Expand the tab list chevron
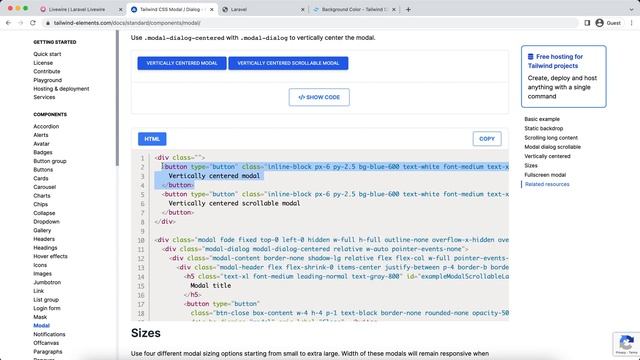640x360 pixels. 631,9
